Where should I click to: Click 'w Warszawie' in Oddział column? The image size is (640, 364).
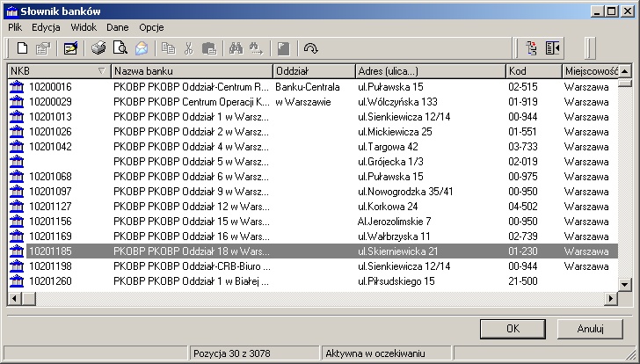click(302, 102)
